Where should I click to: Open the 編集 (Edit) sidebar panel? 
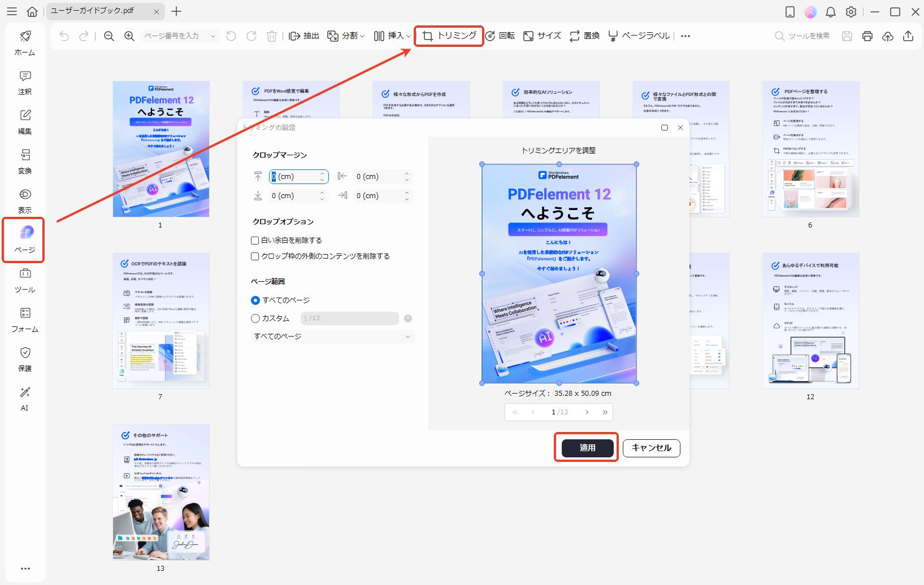24,121
